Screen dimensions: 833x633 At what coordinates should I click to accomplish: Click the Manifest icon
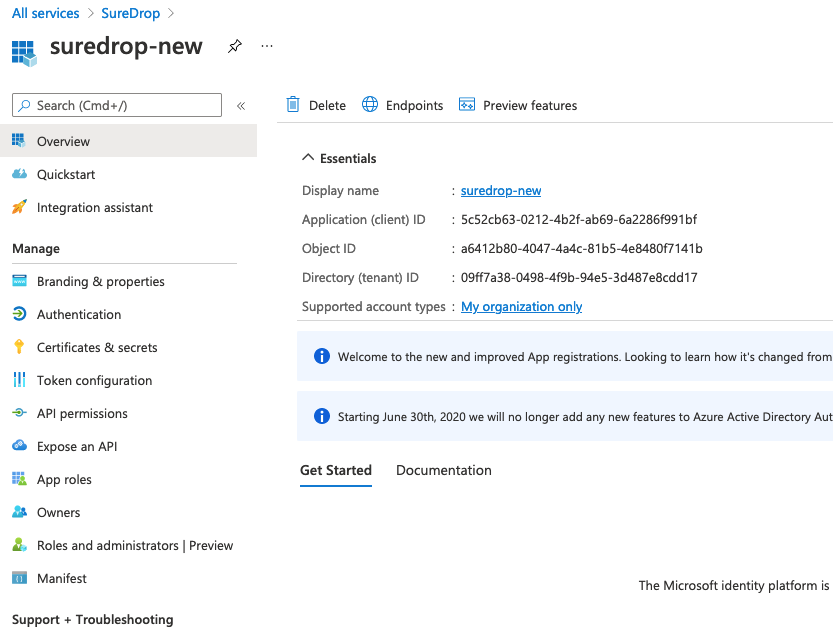pyautogui.click(x=19, y=578)
